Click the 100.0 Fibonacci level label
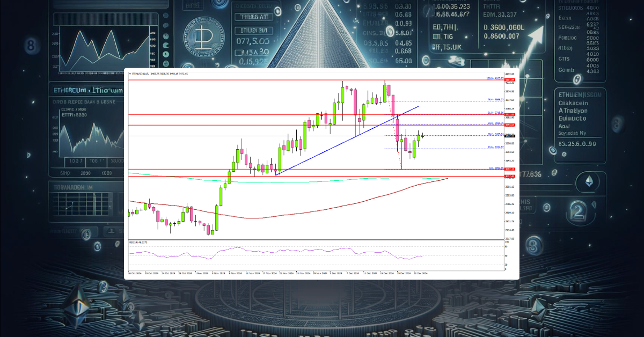This screenshot has width=644, height=337. pyautogui.click(x=495, y=78)
